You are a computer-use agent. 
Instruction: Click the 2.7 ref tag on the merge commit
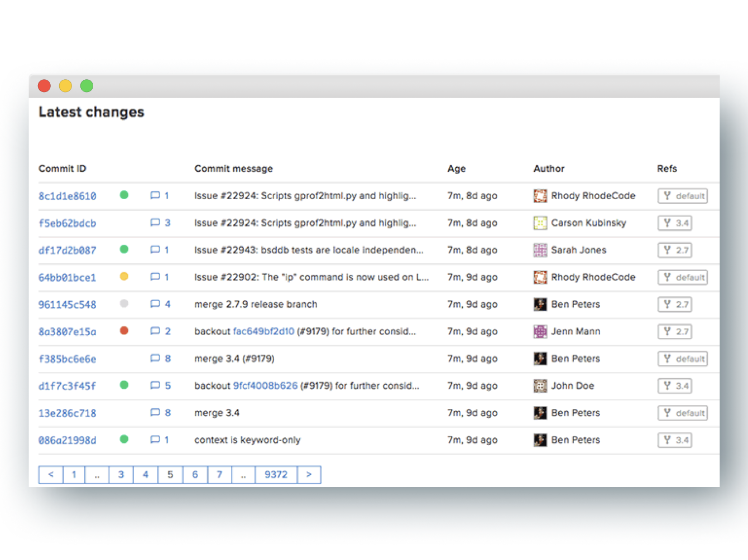pos(674,304)
